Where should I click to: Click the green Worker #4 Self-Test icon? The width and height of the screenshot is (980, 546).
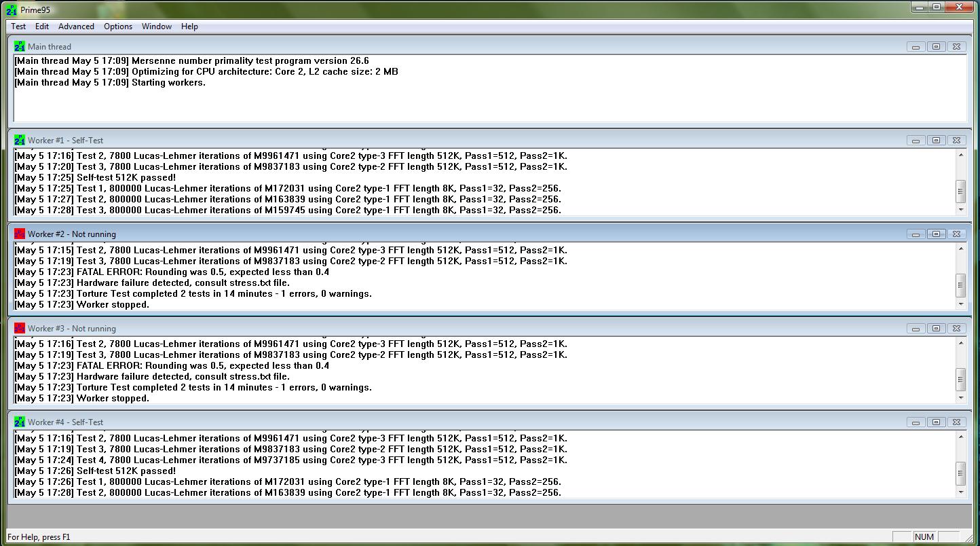click(20, 422)
